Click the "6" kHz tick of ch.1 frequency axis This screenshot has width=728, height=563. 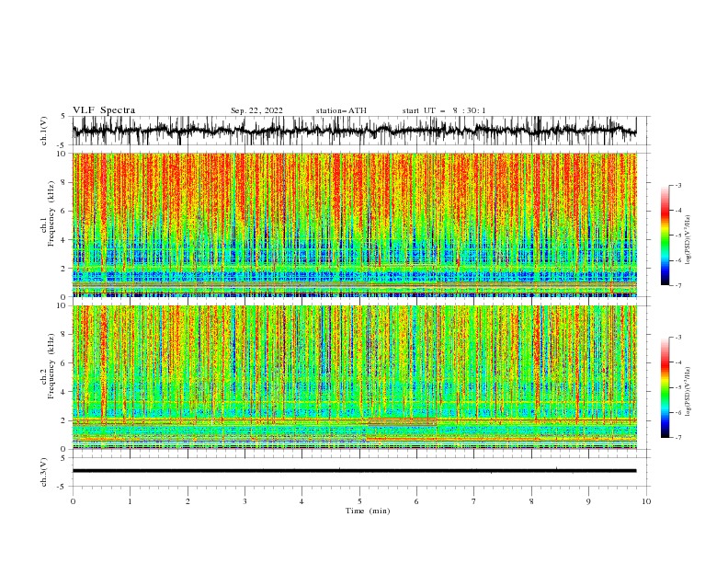[64, 212]
